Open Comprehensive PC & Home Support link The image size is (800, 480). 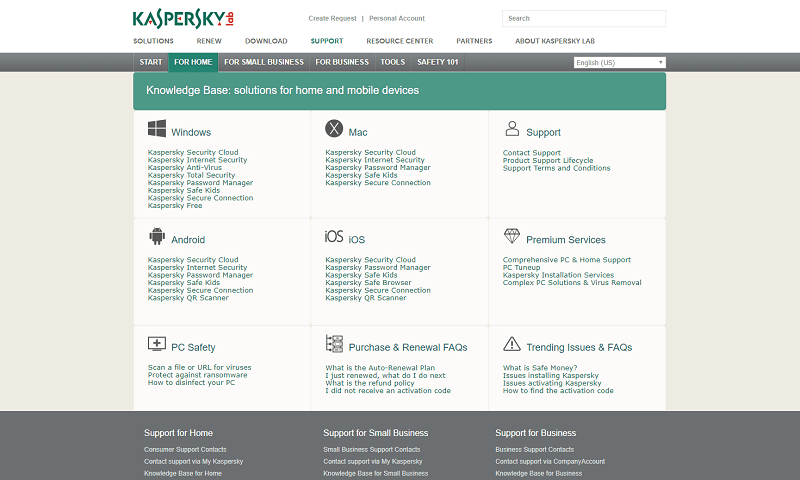click(x=567, y=260)
